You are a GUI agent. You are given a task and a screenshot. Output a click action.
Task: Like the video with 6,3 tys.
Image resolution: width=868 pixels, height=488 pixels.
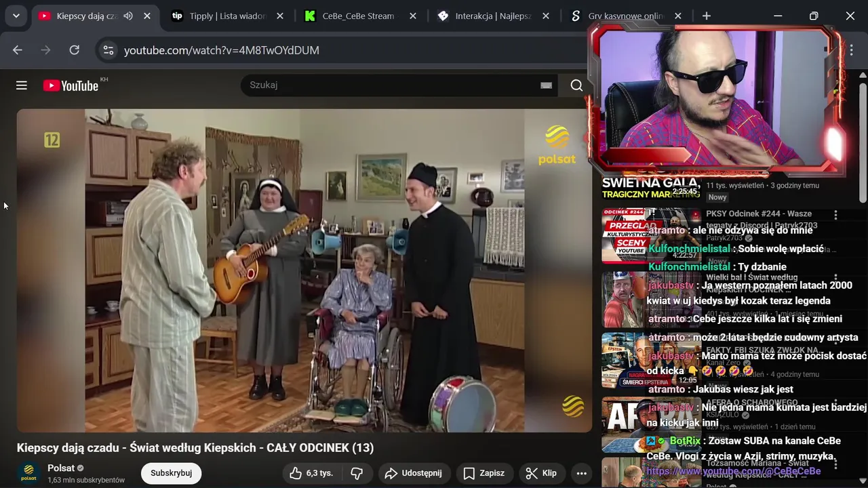pos(311,473)
